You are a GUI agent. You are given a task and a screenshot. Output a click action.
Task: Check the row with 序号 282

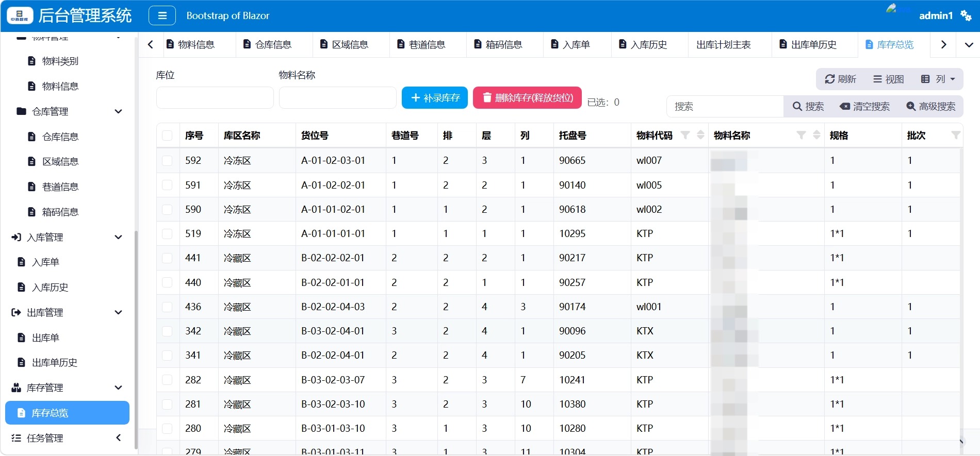[x=167, y=380]
